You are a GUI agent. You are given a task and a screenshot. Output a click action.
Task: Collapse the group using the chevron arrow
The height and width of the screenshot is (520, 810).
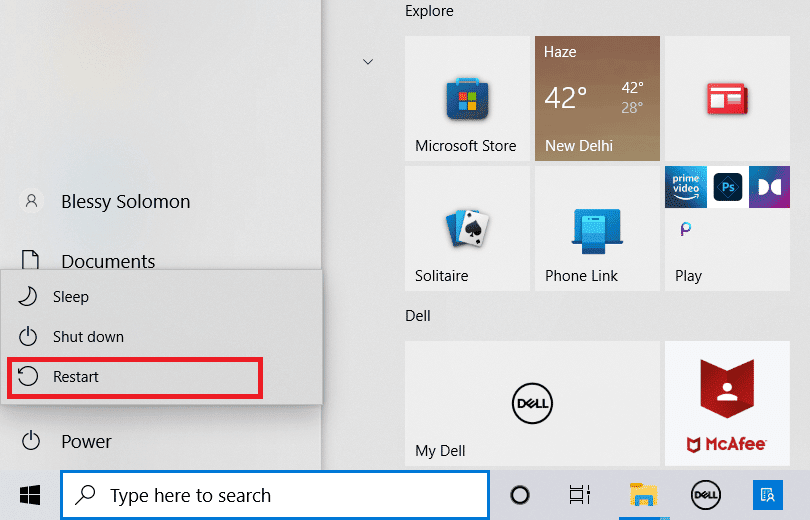[x=368, y=62]
